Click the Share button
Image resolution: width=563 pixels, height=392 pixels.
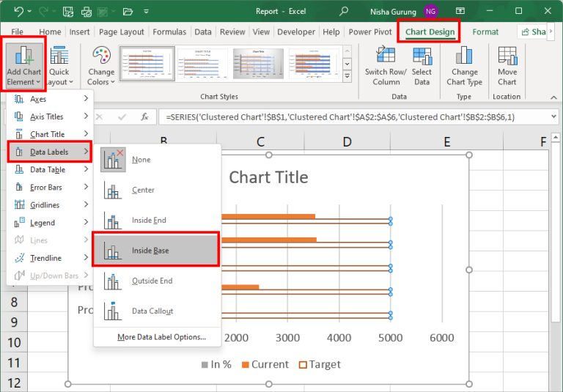534,32
